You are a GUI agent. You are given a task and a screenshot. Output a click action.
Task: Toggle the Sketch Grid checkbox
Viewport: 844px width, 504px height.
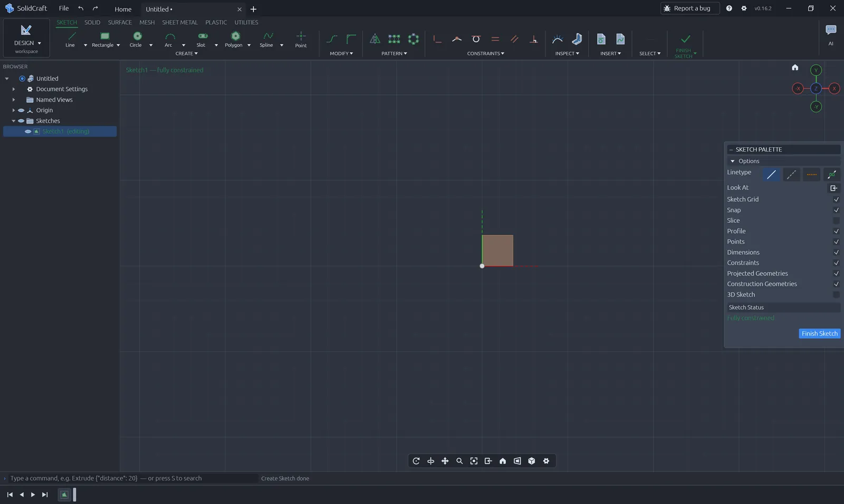[x=836, y=199]
